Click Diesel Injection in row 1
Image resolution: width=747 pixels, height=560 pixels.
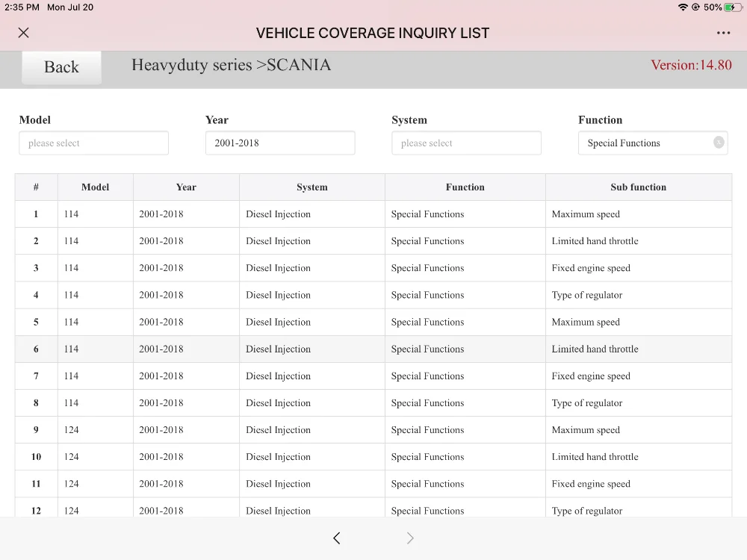click(278, 214)
